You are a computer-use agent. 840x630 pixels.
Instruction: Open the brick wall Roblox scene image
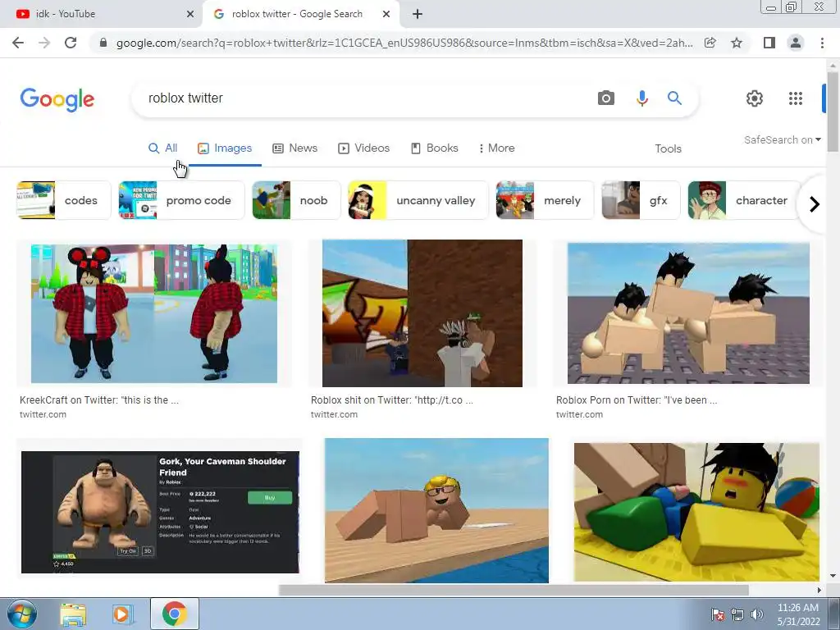point(422,313)
